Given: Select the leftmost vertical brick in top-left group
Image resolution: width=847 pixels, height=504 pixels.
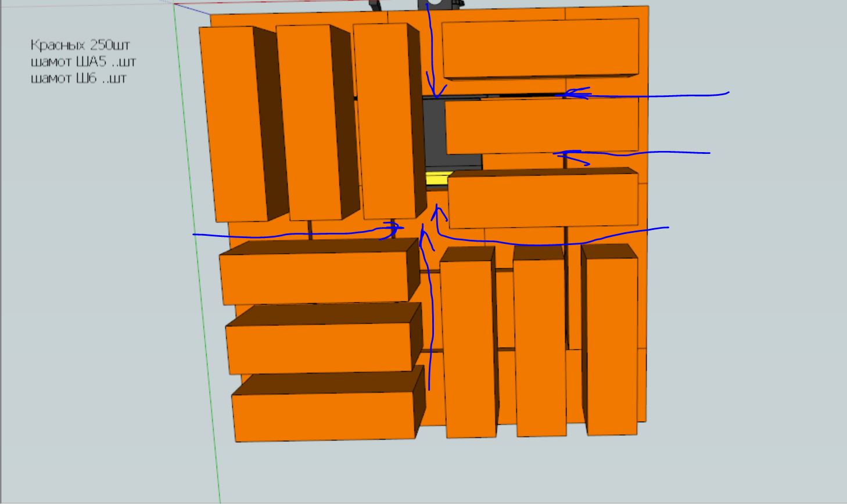Looking at the screenshot, I should pos(234,124).
